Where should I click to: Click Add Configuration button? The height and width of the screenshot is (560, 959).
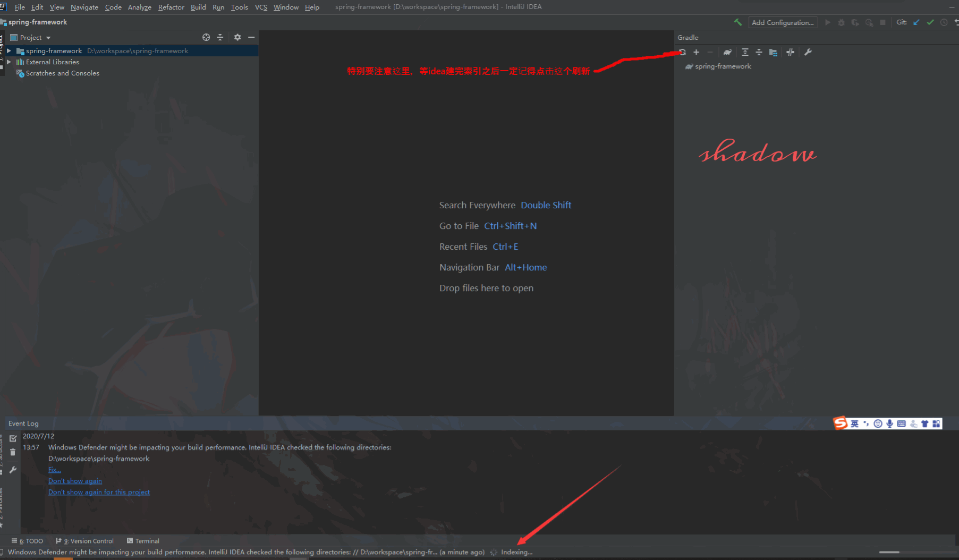click(783, 22)
